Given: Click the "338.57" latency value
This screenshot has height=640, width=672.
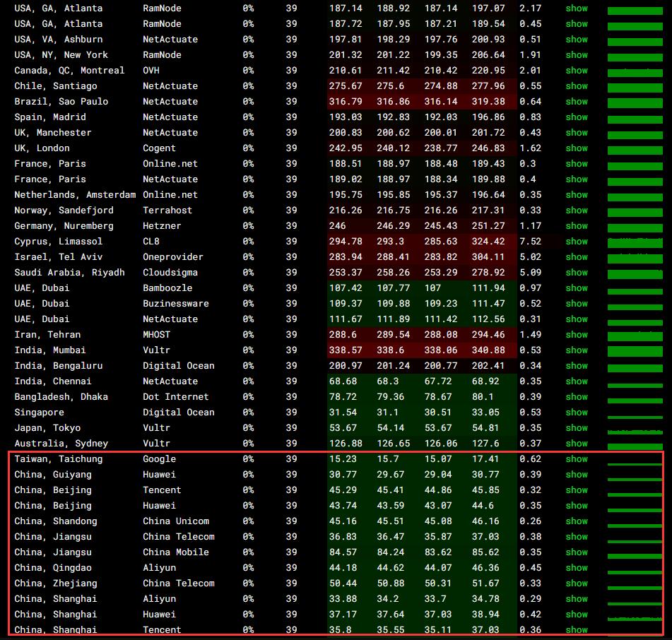Looking at the screenshot, I should point(346,350).
